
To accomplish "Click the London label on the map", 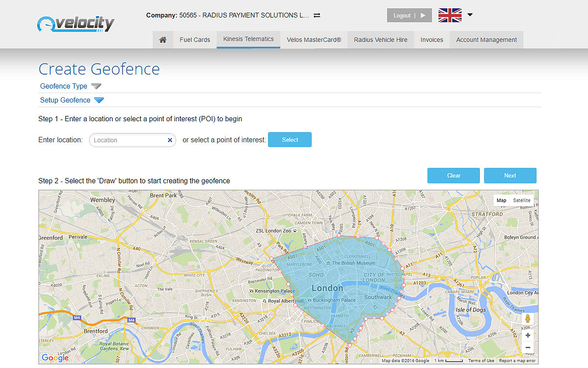I will [x=327, y=288].
